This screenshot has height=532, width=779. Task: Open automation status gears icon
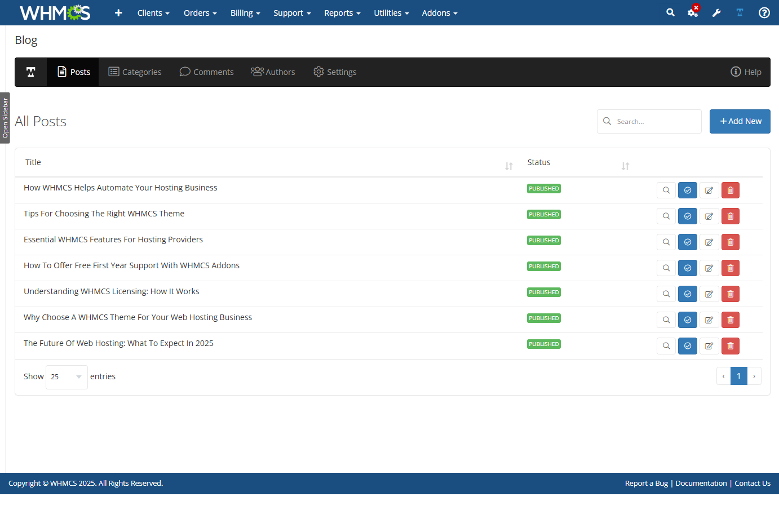tap(693, 11)
